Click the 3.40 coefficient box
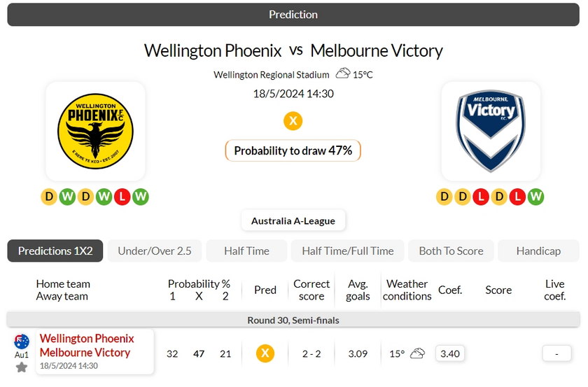 point(449,353)
